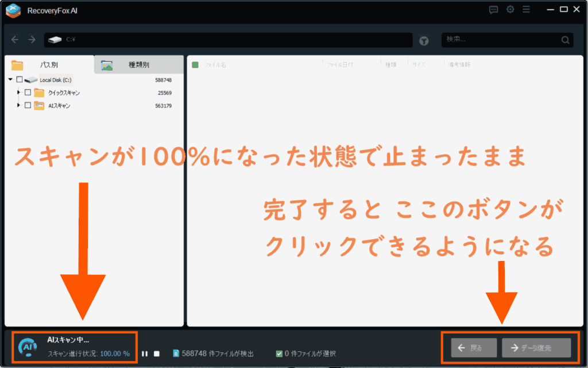This screenshot has height=368, width=588.
Task: Stop the AI scan
Action: [x=157, y=354]
